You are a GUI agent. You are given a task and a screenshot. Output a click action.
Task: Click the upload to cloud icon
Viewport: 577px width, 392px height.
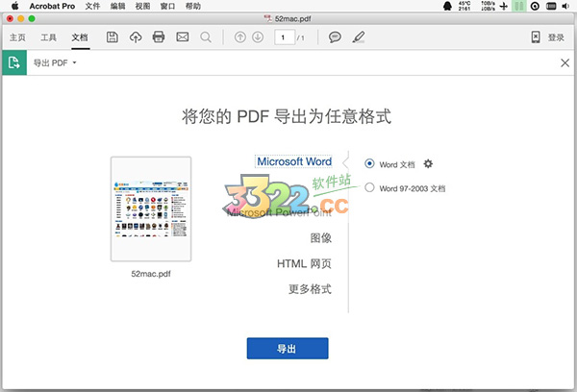pos(136,37)
